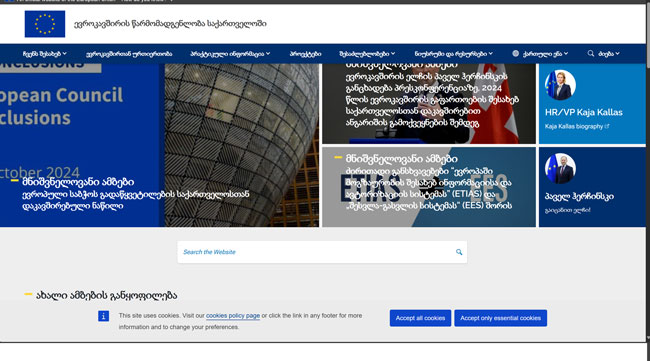The height and width of the screenshot is (361, 650).
Task: Click the Search the Website field
Action: tap(322, 252)
